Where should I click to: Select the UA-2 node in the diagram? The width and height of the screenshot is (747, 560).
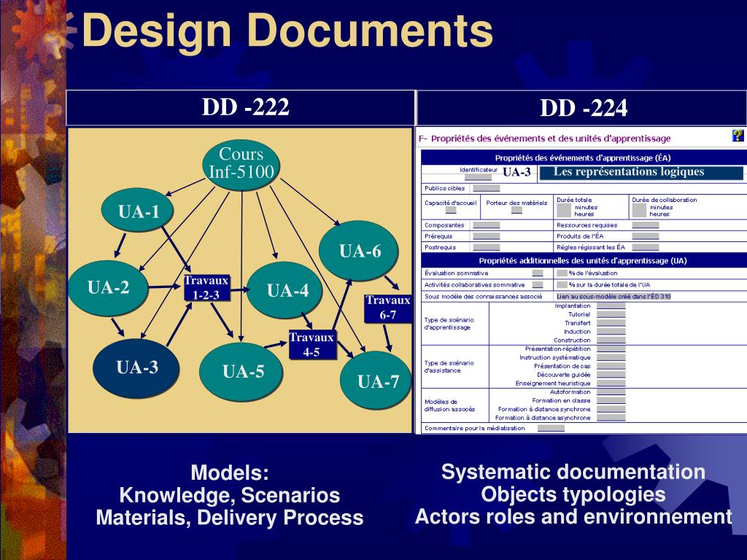coord(109,287)
